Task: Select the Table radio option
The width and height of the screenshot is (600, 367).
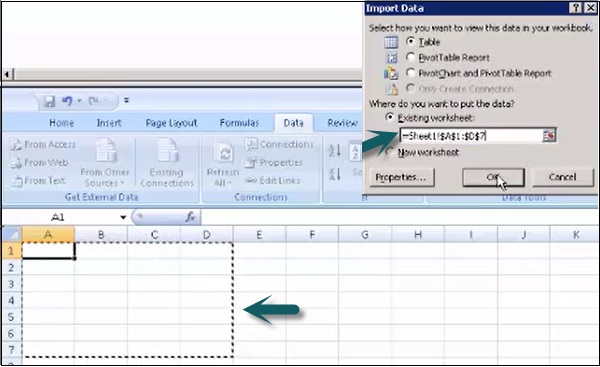Action: point(411,41)
